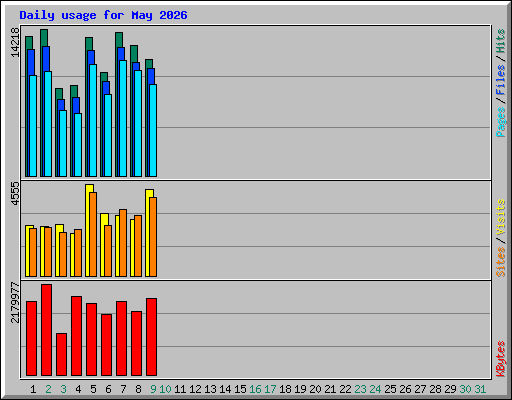Click day 28 on the x-axis
The image size is (512, 400).
point(435,389)
